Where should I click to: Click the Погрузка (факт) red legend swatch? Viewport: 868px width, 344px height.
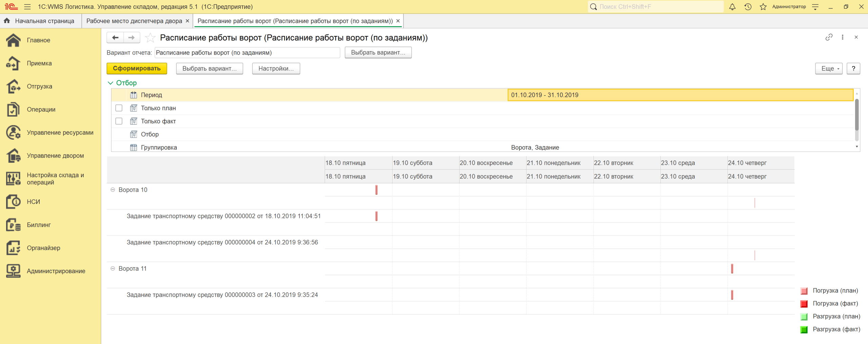pos(804,304)
